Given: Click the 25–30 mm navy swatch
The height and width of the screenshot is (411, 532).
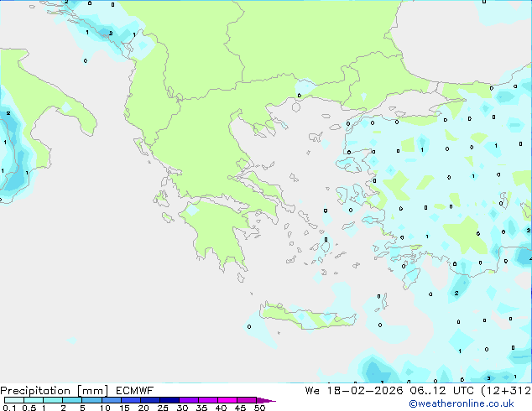Looking at the screenshot, I should click(x=169, y=400).
